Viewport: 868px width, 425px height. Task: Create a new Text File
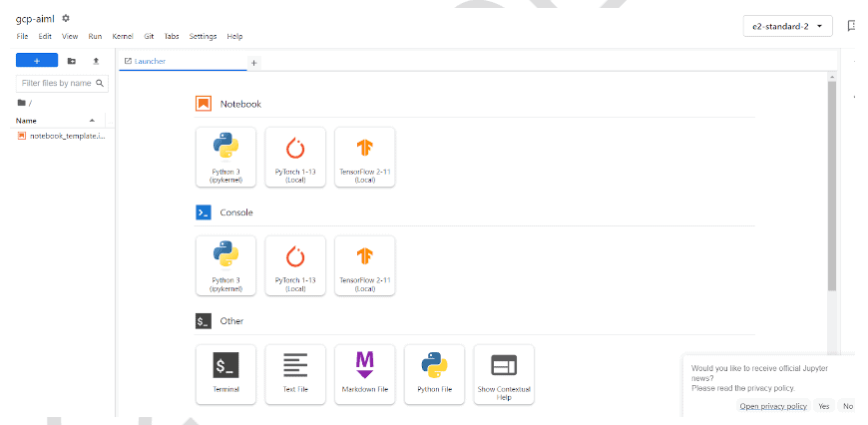[295, 373]
